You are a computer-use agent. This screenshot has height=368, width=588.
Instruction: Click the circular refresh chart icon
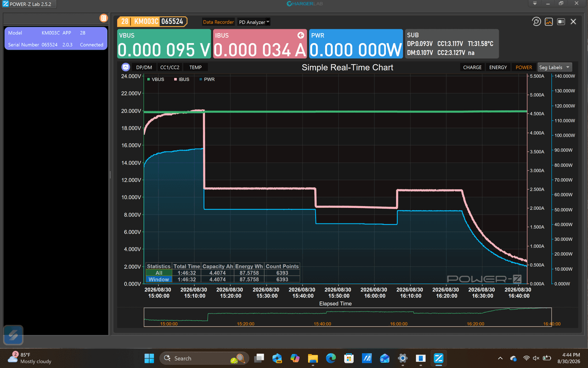(536, 22)
